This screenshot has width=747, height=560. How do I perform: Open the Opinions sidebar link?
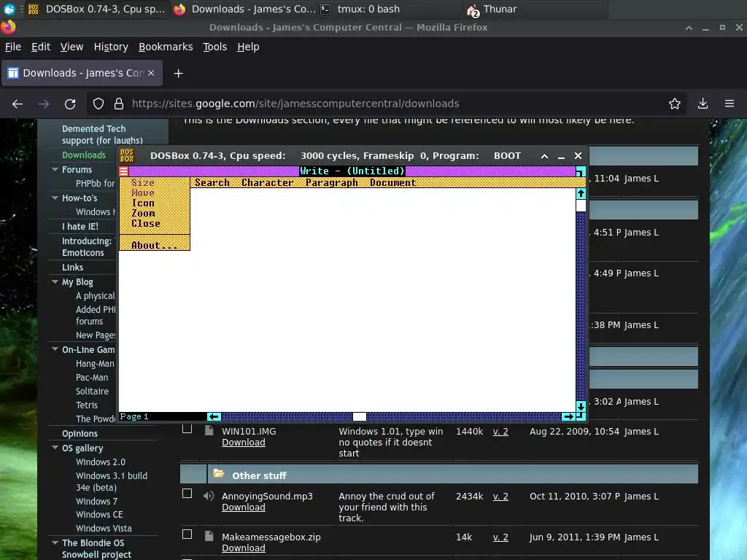click(80, 433)
